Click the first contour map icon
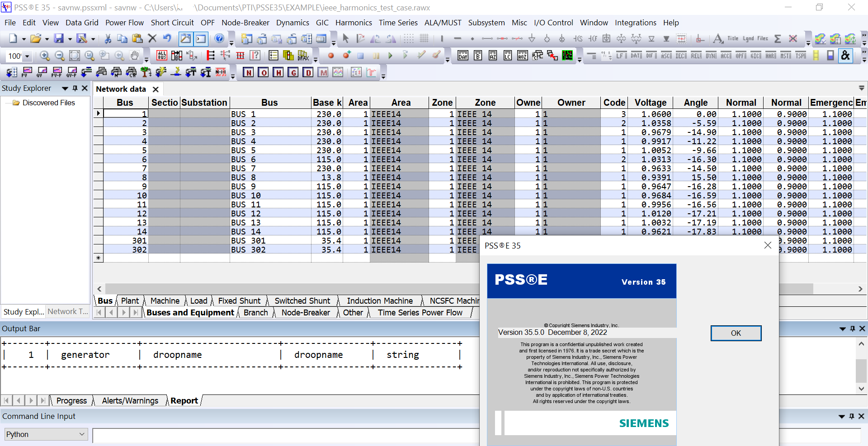Viewport: 868px width, 446px height. [x=820, y=39]
